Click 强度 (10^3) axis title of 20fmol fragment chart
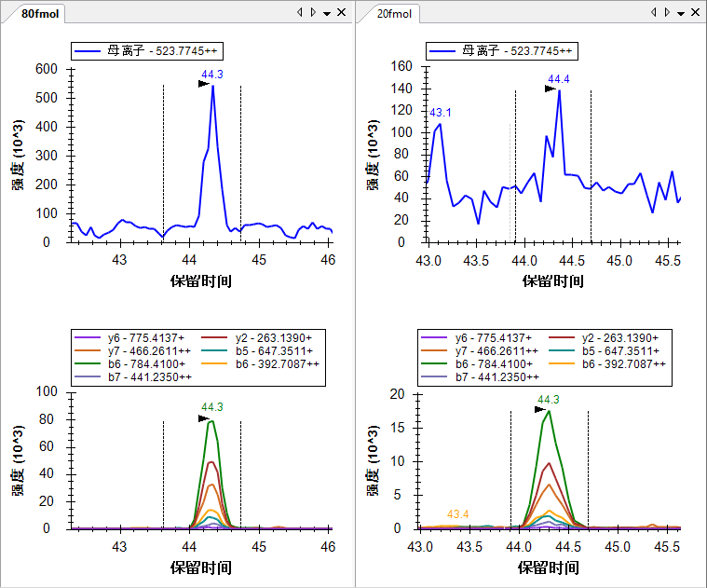707x588 pixels. point(373,461)
